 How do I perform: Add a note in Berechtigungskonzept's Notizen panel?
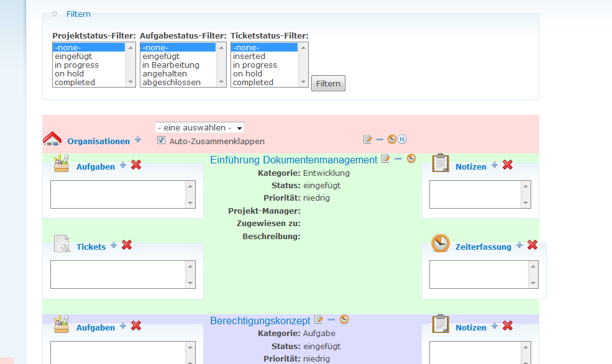pyautogui.click(x=495, y=325)
